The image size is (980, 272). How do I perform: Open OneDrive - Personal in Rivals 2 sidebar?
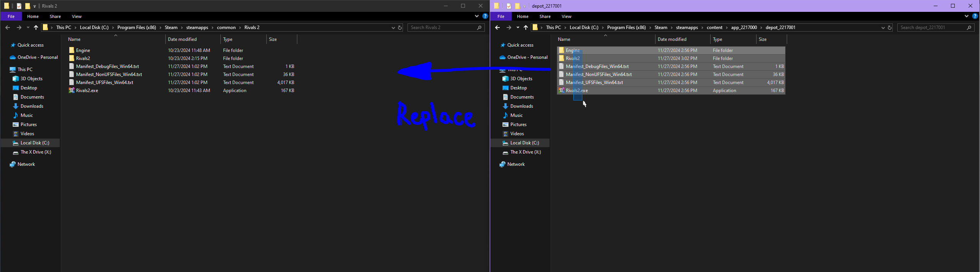pyautogui.click(x=38, y=57)
